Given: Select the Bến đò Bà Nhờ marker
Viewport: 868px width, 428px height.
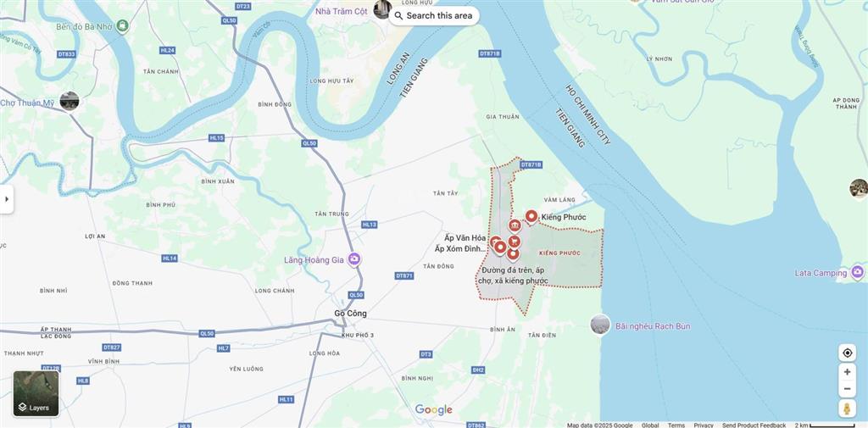Looking at the screenshot, I should click(x=123, y=25).
